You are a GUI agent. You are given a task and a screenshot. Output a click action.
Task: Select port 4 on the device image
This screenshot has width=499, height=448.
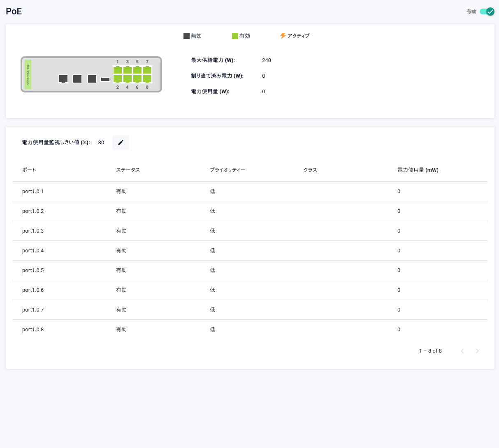[x=128, y=79]
